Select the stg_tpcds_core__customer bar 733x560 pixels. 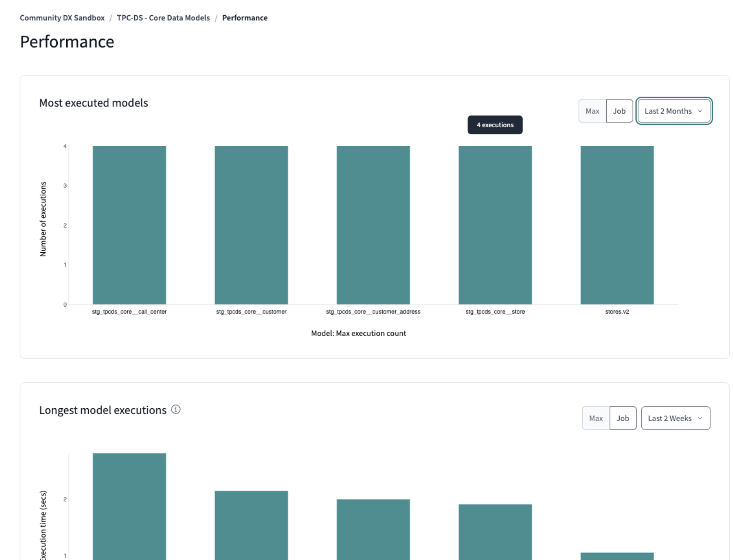251,225
